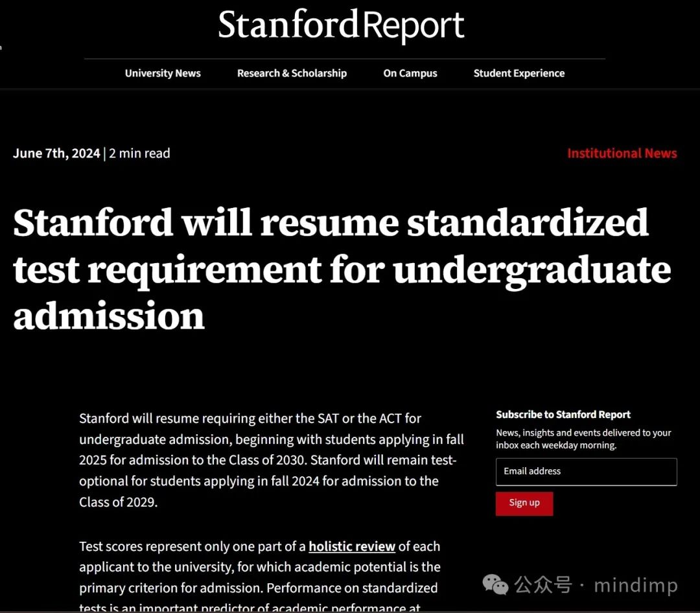Click the mindimp watermark text

point(636,585)
